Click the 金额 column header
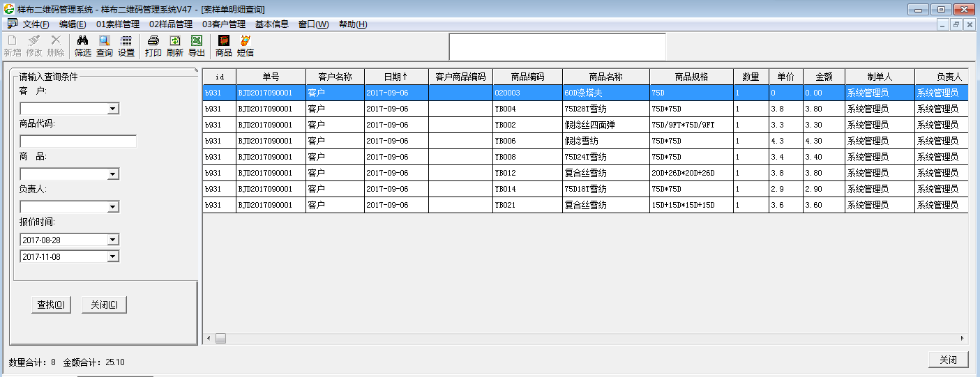This screenshot has height=377, width=980. 824,77
